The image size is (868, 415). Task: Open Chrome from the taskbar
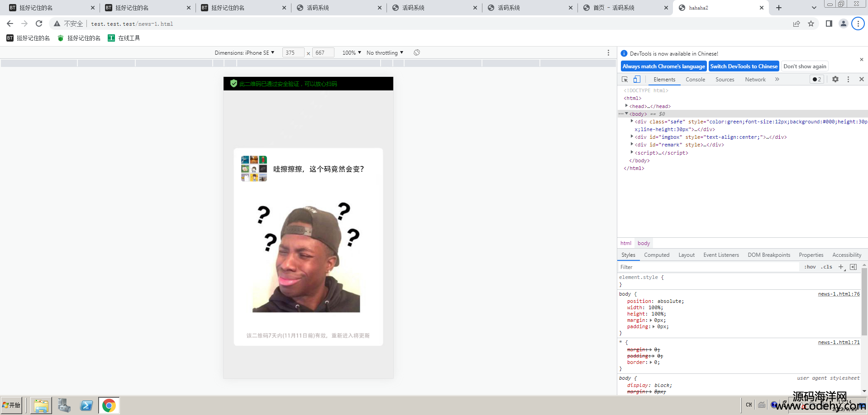[x=109, y=406]
